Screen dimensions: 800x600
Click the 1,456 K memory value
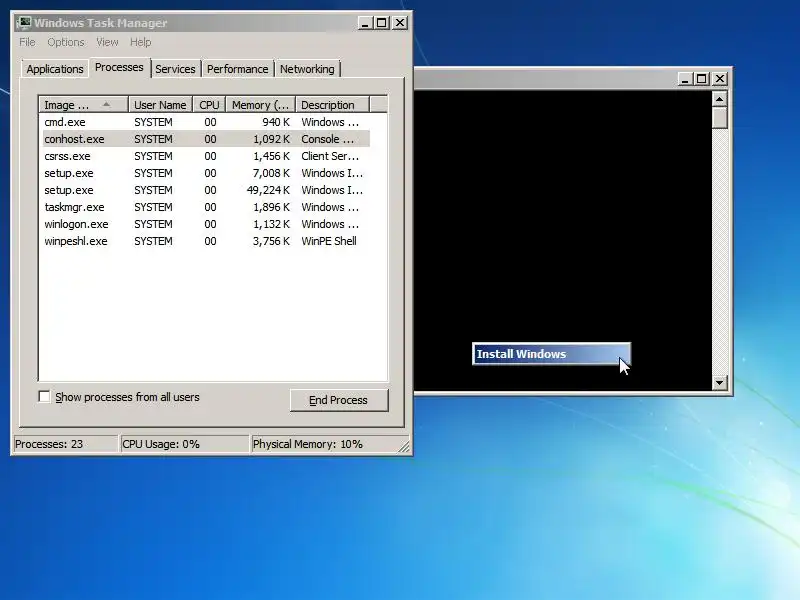click(x=271, y=156)
